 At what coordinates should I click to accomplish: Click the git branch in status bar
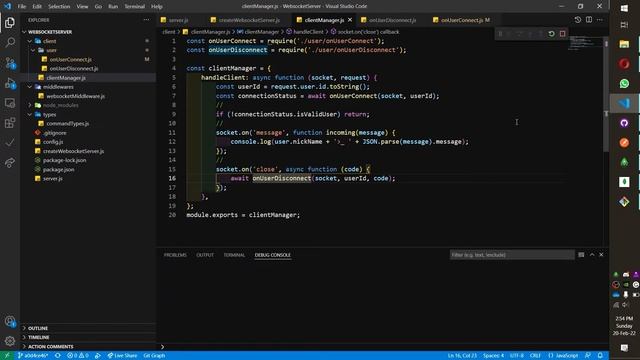(33, 356)
